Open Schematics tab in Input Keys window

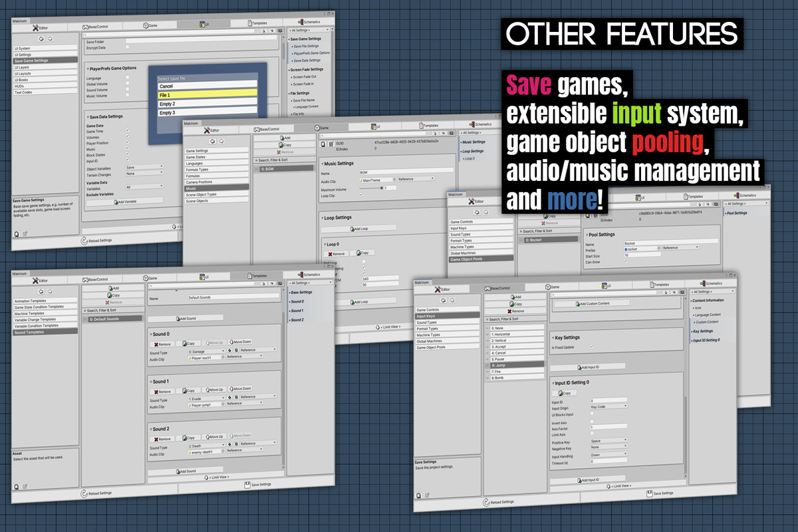(710, 283)
